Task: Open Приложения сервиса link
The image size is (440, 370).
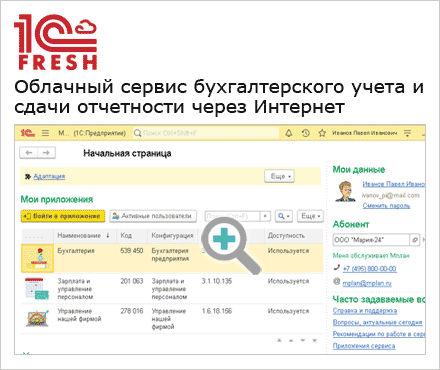Action: (364, 346)
